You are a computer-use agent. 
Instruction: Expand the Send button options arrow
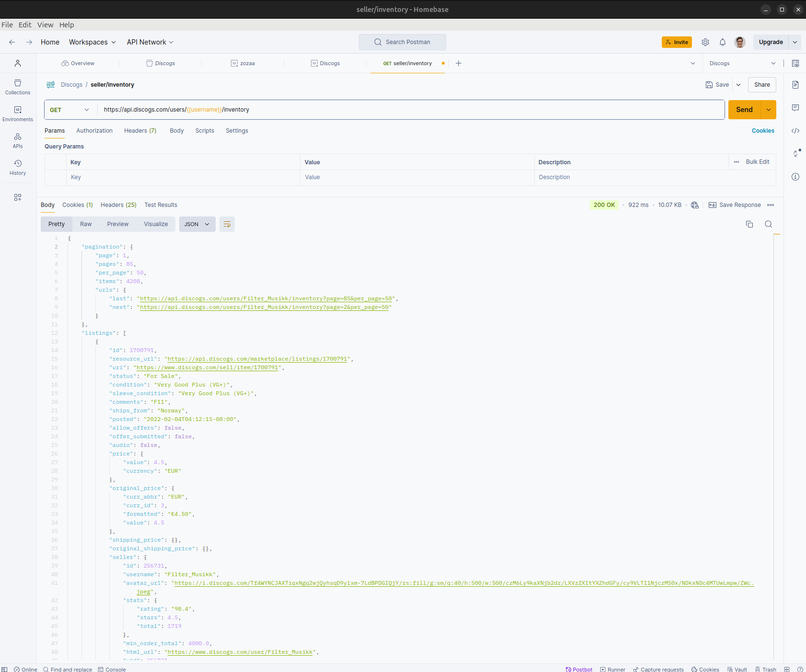point(769,110)
